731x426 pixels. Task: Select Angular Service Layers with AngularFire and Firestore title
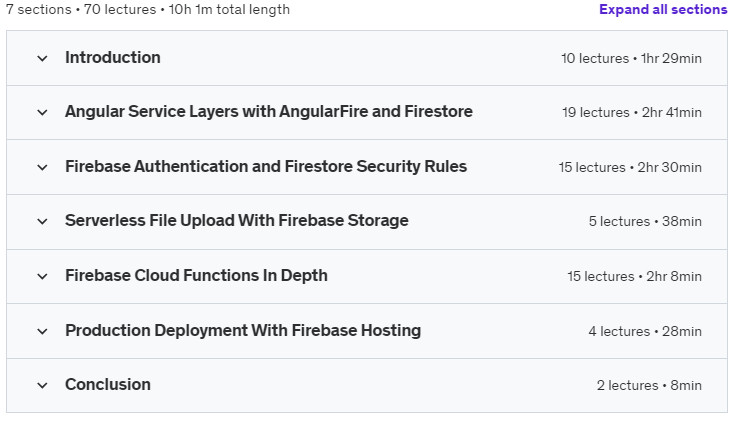[x=269, y=111]
